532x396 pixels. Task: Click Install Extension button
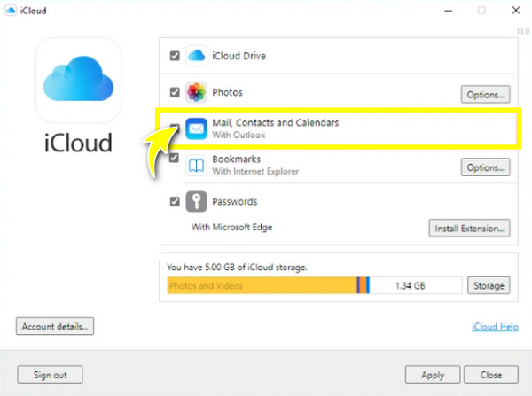click(x=469, y=229)
